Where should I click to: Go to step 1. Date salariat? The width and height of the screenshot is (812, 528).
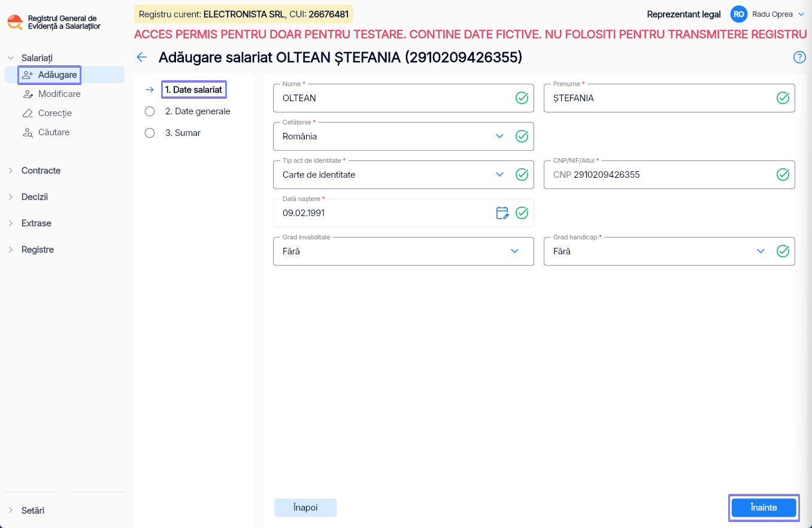pyautogui.click(x=194, y=90)
